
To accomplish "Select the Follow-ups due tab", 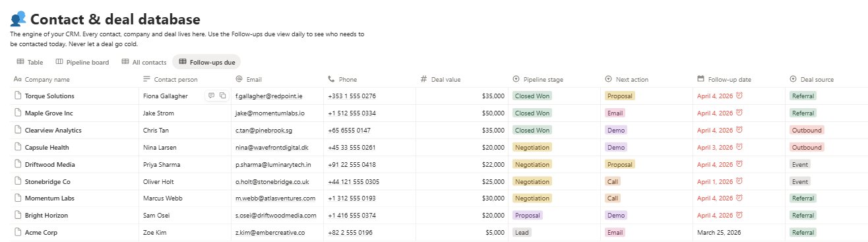I will tap(206, 62).
